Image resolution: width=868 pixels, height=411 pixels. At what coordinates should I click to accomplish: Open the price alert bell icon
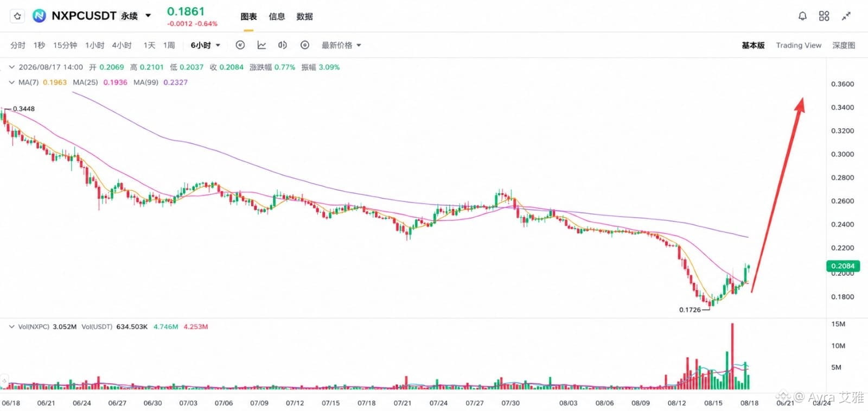(802, 16)
